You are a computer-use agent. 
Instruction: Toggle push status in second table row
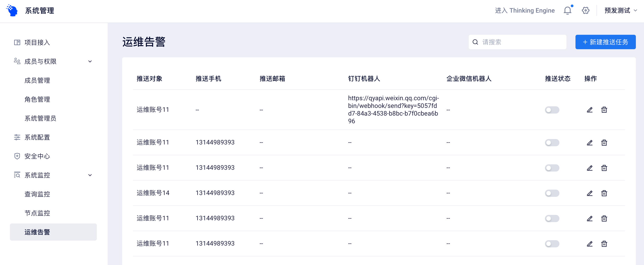coord(552,143)
